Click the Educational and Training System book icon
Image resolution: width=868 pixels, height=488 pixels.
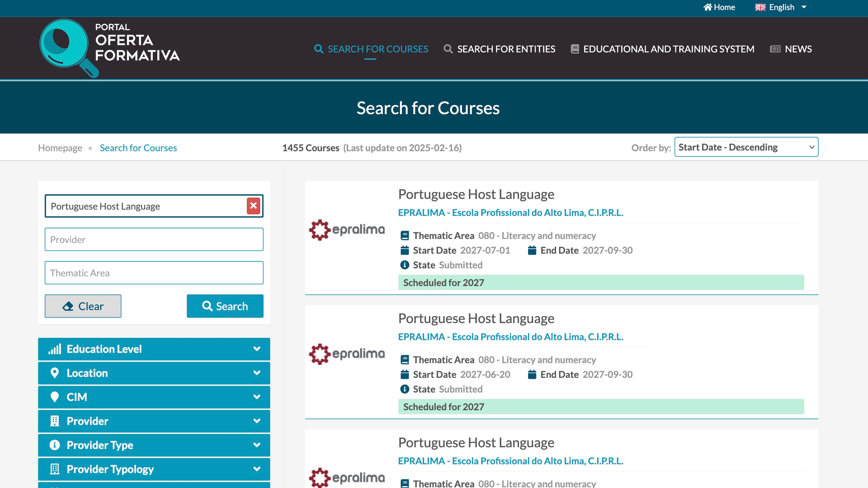coord(575,49)
